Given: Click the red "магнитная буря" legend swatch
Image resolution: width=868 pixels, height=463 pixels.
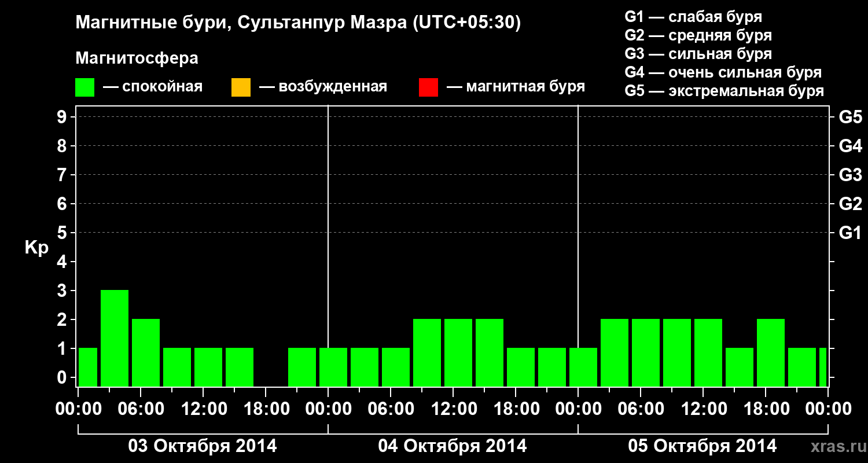Looking at the screenshot, I should [x=428, y=87].
